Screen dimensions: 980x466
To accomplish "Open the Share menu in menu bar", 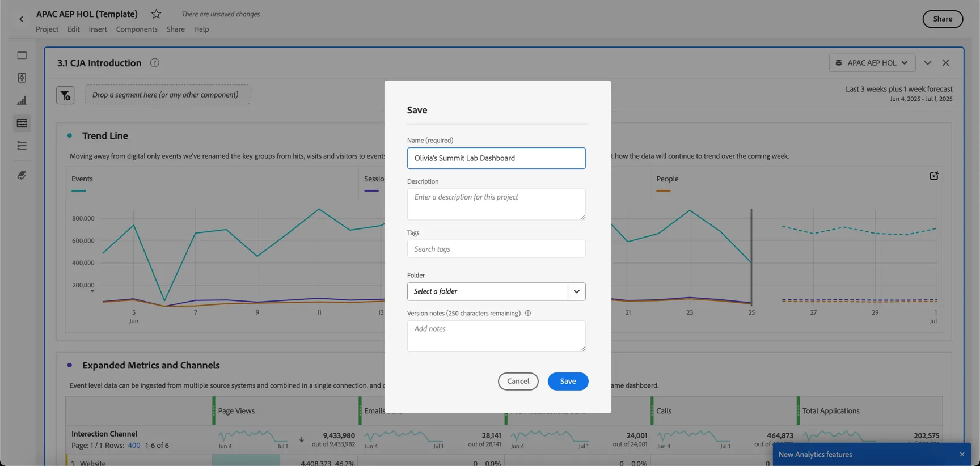I will tap(175, 29).
